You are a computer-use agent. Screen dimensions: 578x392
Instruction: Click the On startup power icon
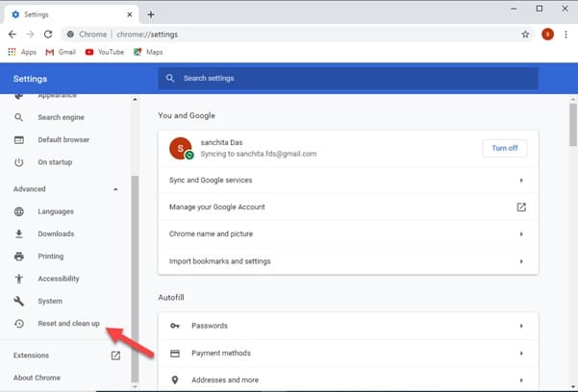pos(19,162)
